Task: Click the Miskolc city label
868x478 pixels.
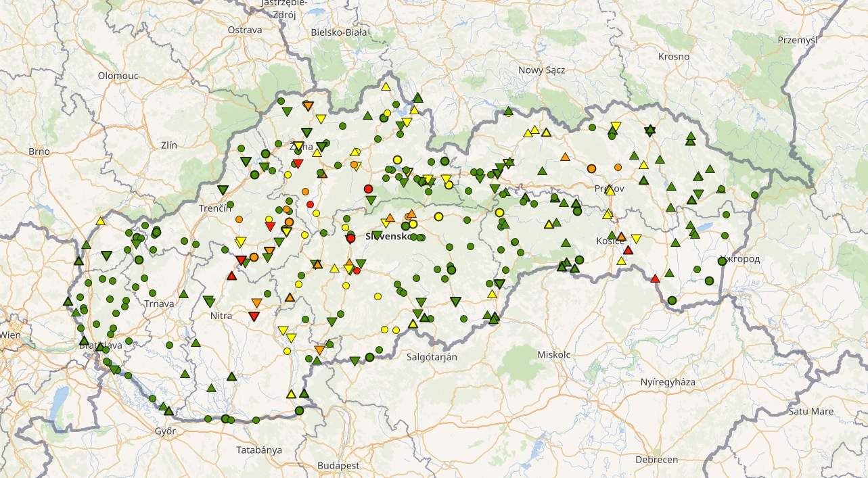Action: (554, 354)
